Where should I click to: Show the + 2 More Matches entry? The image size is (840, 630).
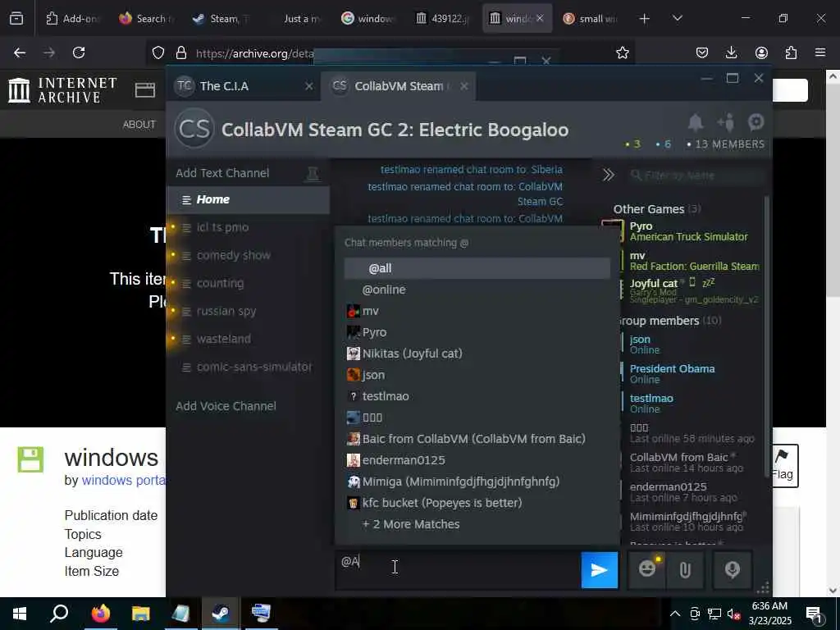click(x=411, y=524)
